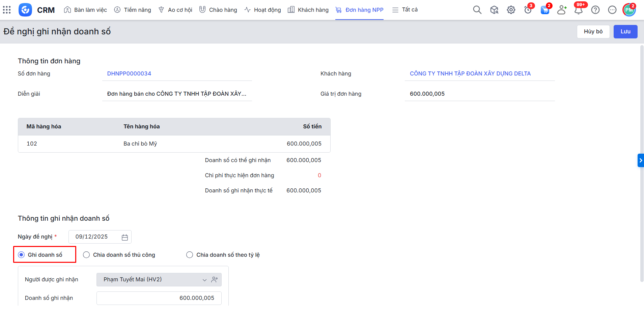Click the add user icon

pyautogui.click(x=561, y=10)
